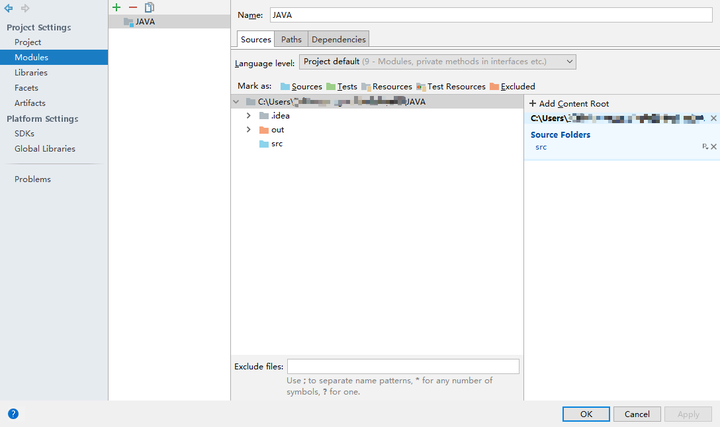Select the src folder in the tree
The image size is (720, 427).
click(x=271, y=144)
